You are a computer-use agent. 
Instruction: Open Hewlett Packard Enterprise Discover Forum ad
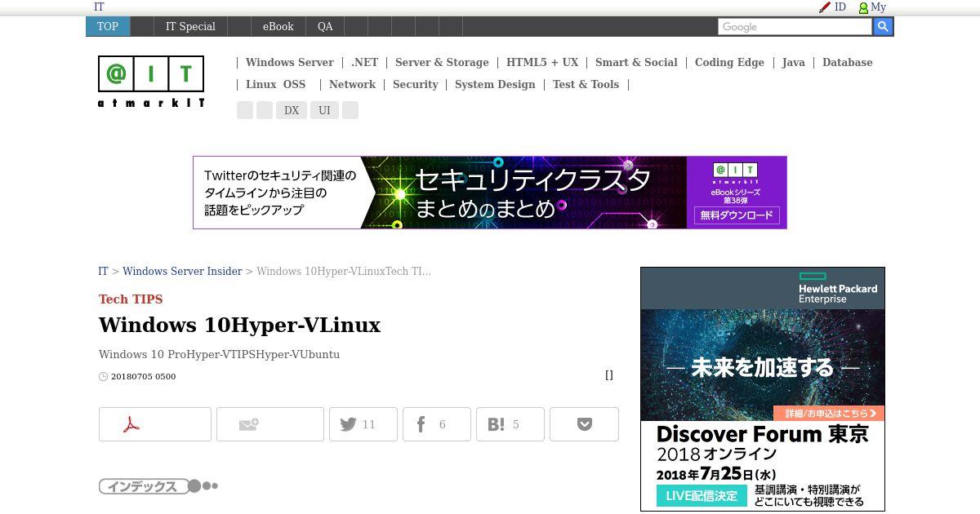763,389
